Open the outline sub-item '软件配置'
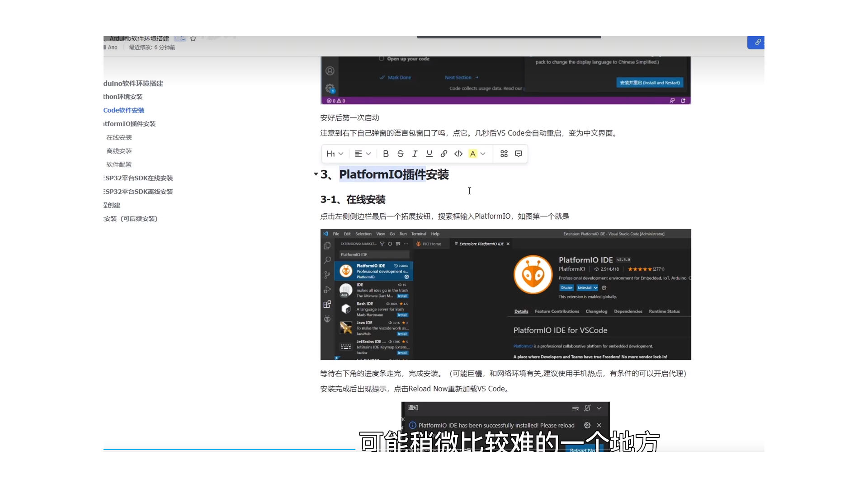The image size is (868, 488). pos(119,164)
